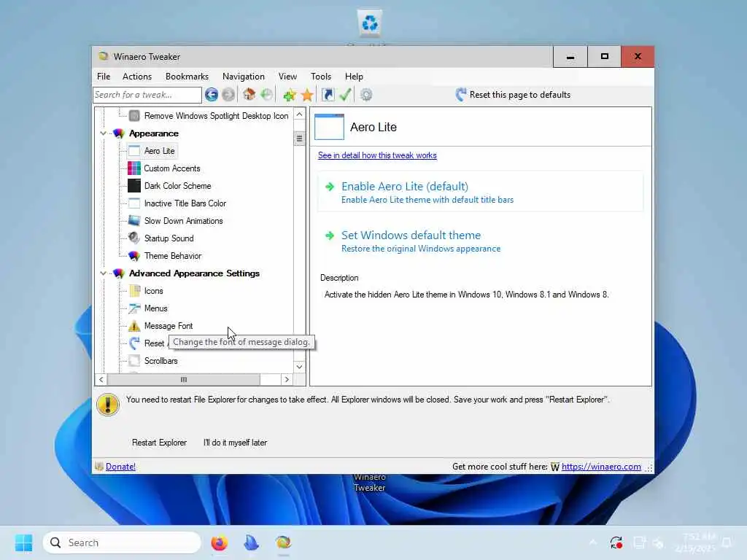This screenshot has height=560, width=747.
Task: Select the Reset tree item
Action: coord(154,343)
